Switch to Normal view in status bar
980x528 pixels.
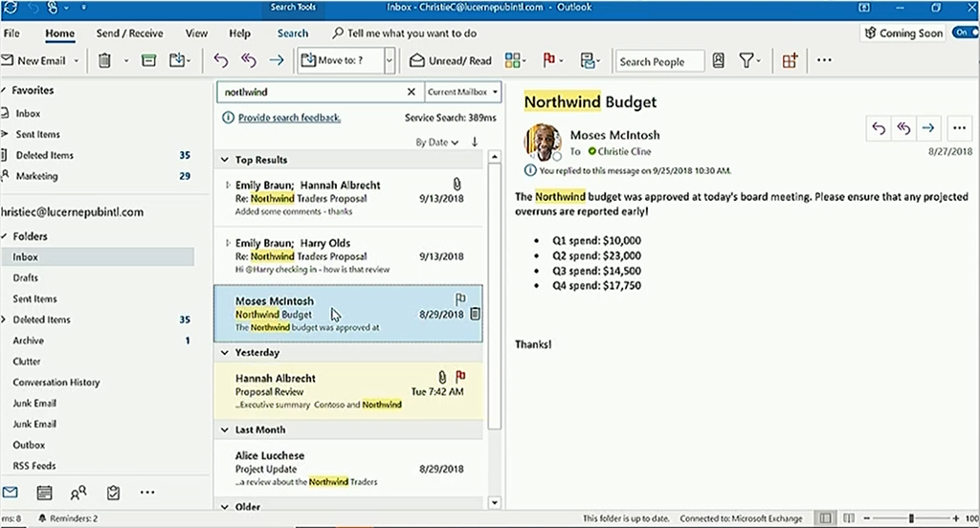[x=826, y=518]
